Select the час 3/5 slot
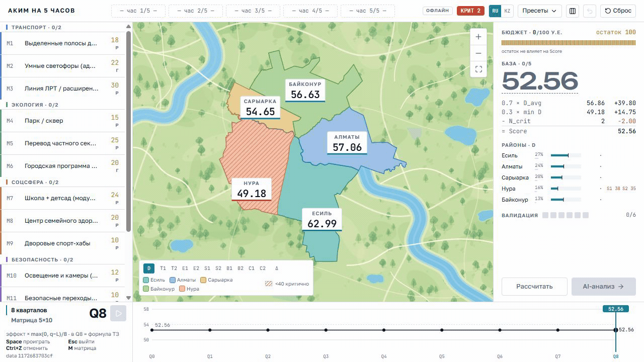The image size is (644, 362). [x=253, y=11]
